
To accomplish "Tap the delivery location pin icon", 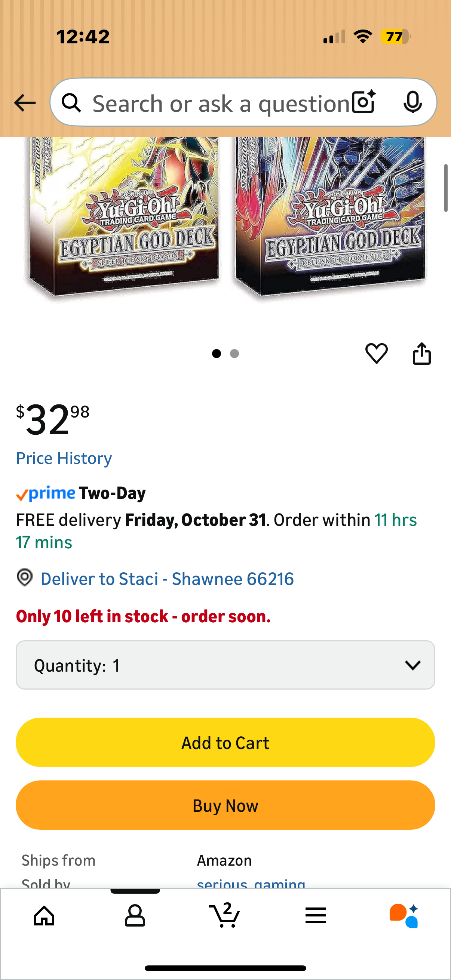I will click(x=25, y=577).
